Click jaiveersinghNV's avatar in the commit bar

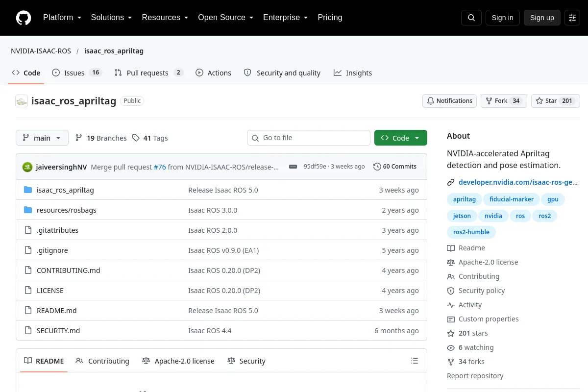[27, 167]
